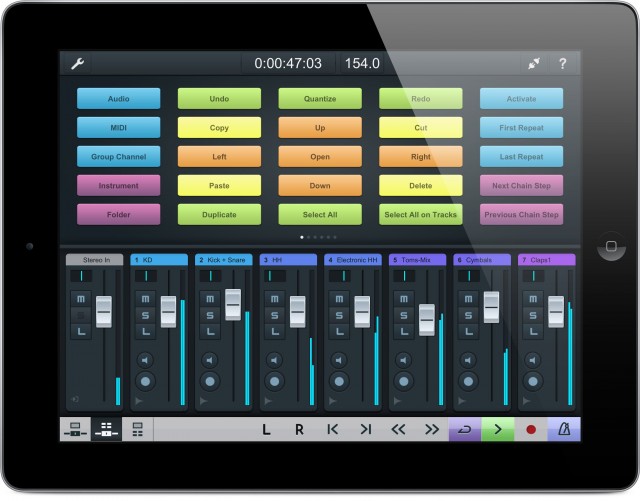Tap the question mark help icon

point(563,64)
